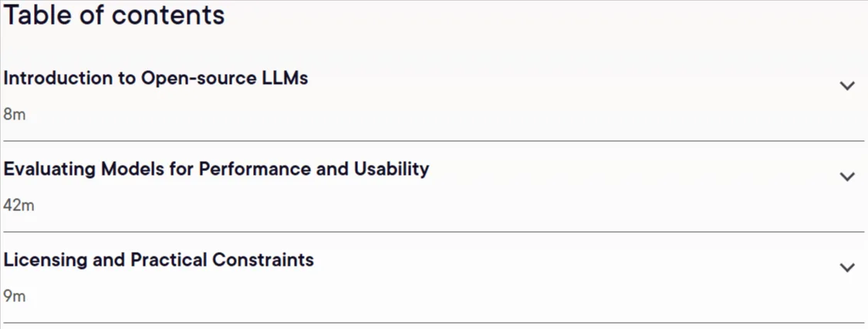
Task: Click the divider line beneath the 42m label
Action: click(434, 232)
